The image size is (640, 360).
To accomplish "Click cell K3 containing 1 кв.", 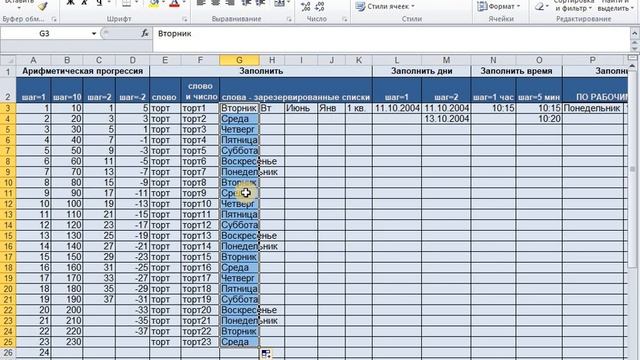I will pos(359,108).
